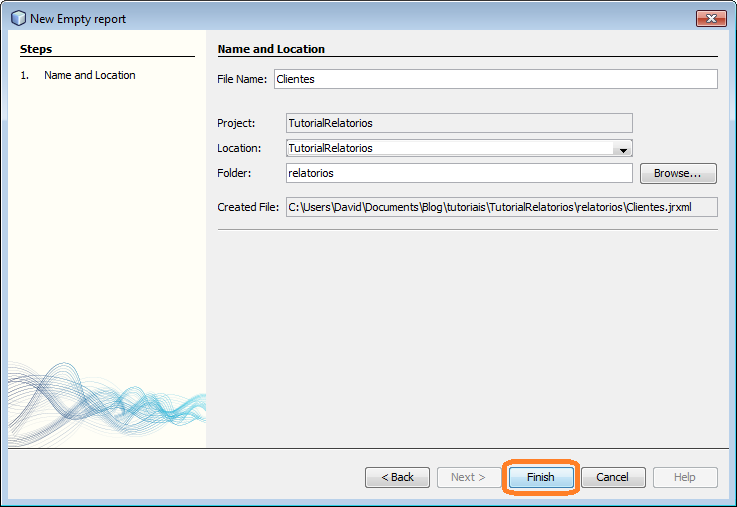Click the Help button
This screenshot has height=507, width=737.
684,477
